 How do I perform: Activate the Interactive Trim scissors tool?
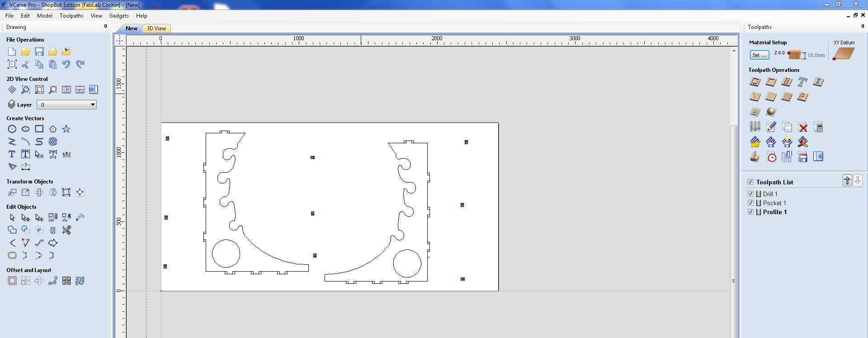[66, 230]
